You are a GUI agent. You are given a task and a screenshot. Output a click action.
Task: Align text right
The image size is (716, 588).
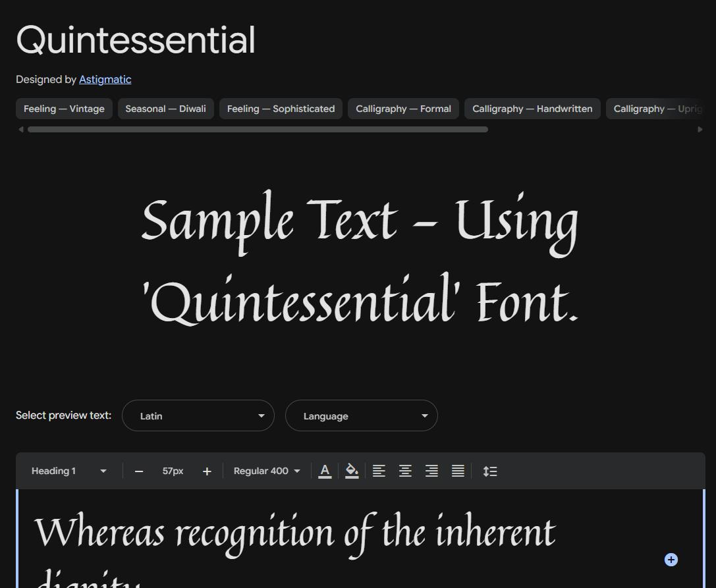(431, 471)
